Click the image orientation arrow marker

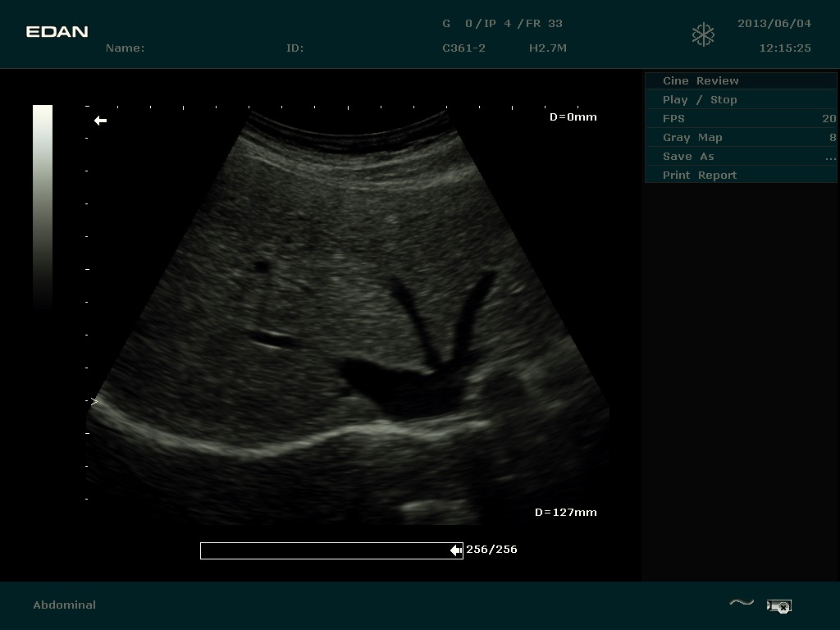click(100, 121)
